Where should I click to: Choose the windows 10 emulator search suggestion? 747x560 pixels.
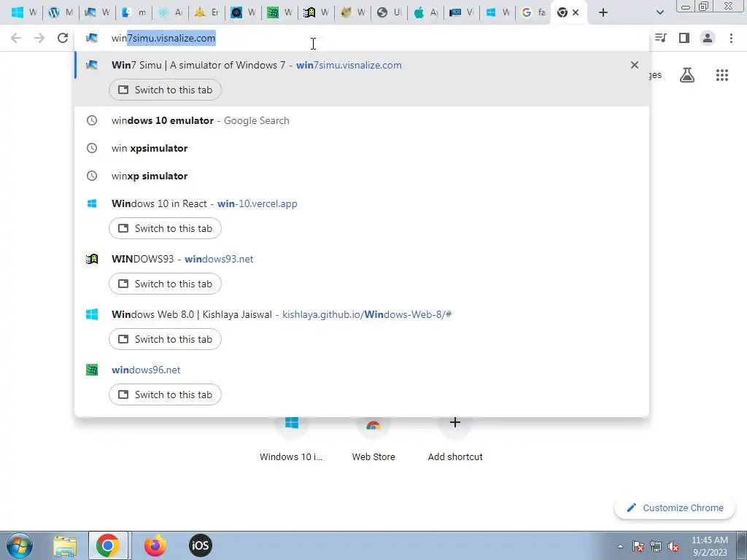click(x=362, y=120)
